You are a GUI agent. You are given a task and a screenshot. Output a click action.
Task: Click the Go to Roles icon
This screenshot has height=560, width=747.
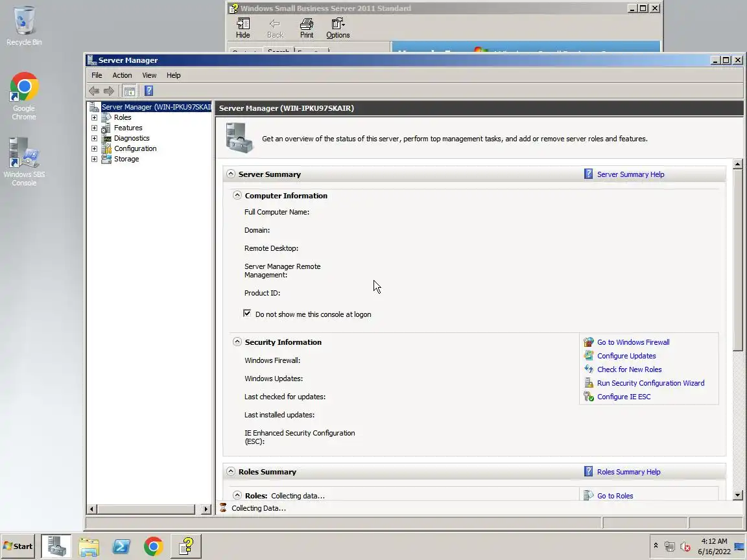[x=589, y=495]
